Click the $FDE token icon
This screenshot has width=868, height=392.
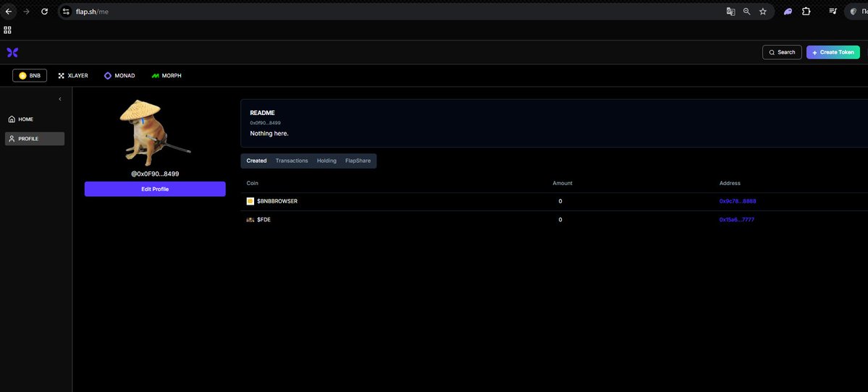[x=250, y=219]
